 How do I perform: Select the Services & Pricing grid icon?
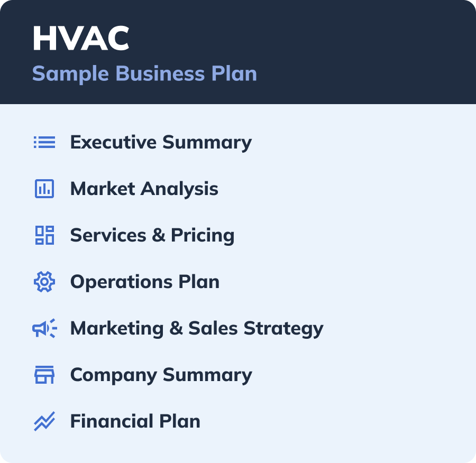click(44, 235)
